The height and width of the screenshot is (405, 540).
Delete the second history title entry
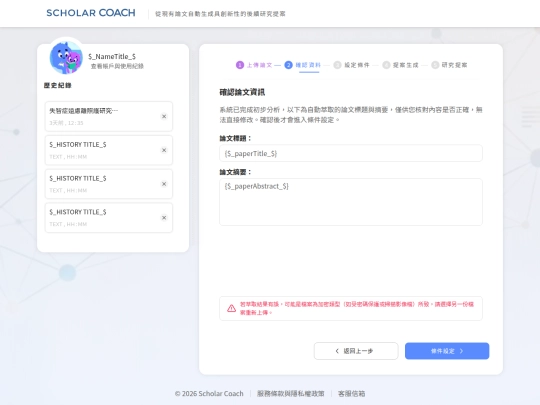[164, 150]
